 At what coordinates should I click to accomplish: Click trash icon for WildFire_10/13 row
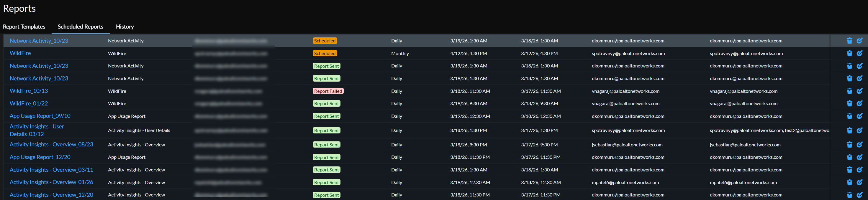[849, 91]
